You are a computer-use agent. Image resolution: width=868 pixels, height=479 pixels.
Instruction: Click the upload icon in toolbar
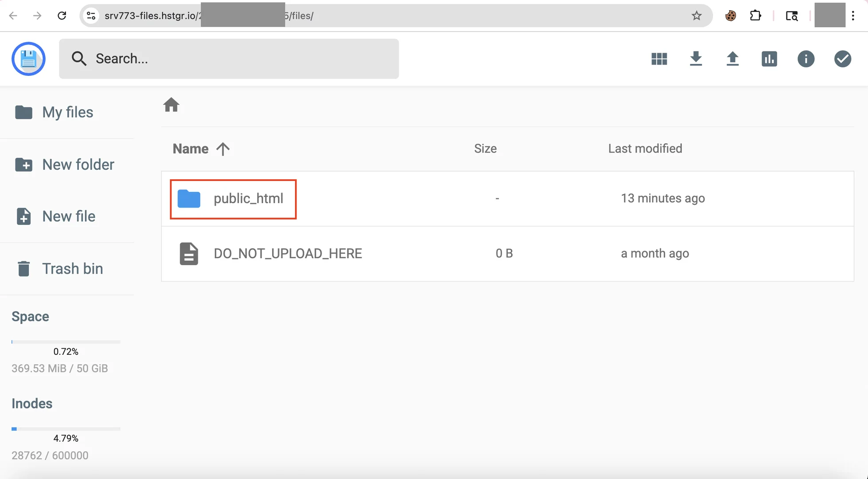(732, 59)
